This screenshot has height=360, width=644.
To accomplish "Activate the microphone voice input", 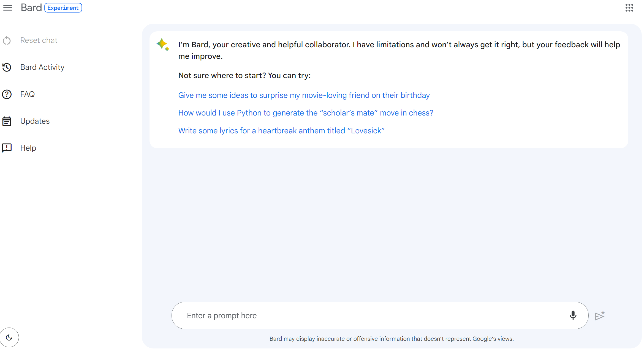I will click(573, 315).
